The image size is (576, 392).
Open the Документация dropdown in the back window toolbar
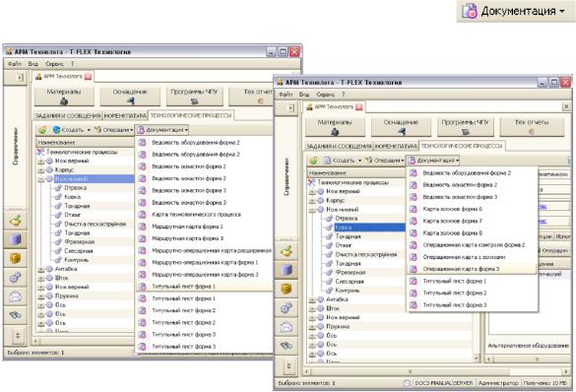162,130
